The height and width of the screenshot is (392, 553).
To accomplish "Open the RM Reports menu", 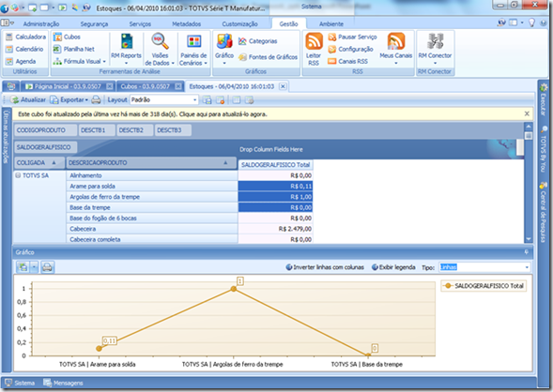I will point(126,49).
